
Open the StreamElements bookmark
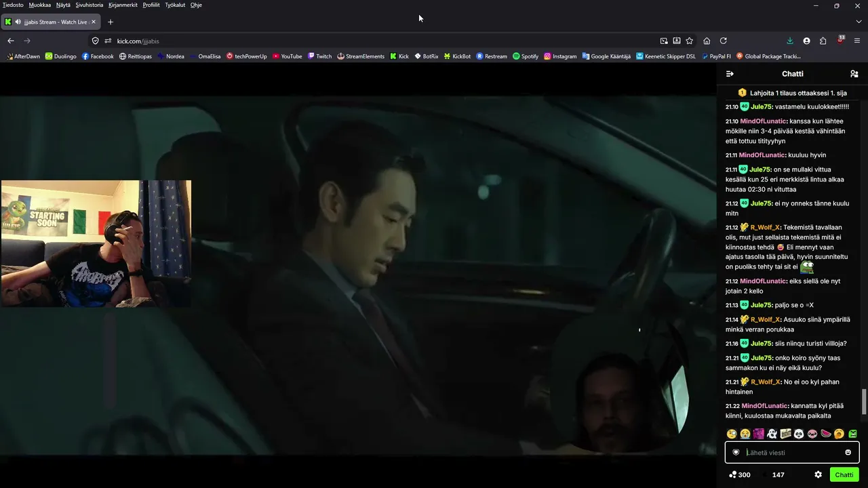[x=361, y=56]
